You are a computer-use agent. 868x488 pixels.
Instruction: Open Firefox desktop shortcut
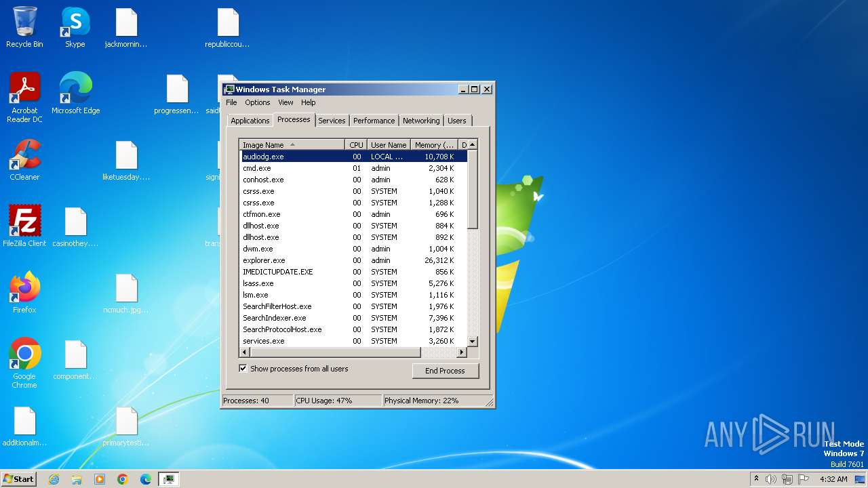pos(24,293)
